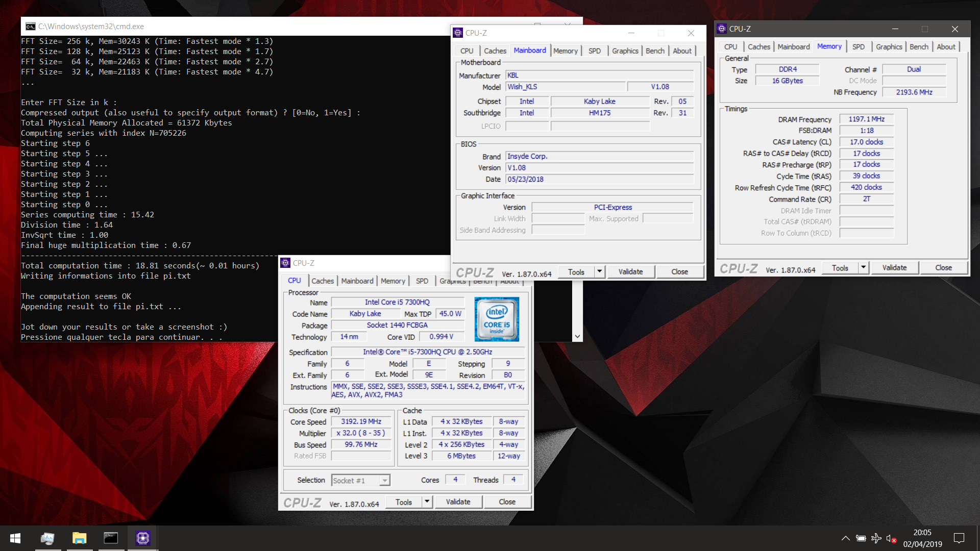
Task: Click the battery tray icon
Action: coord(861,538)
